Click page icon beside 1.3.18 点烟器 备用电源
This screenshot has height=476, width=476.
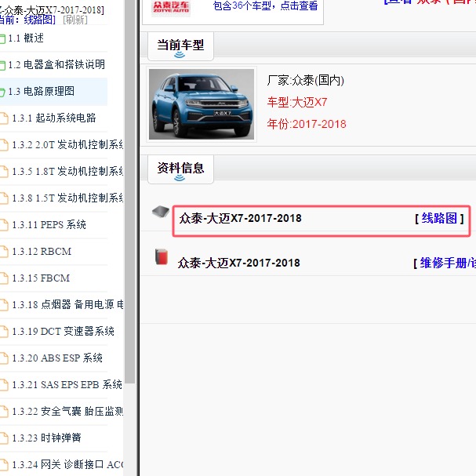tap(4, 305)
